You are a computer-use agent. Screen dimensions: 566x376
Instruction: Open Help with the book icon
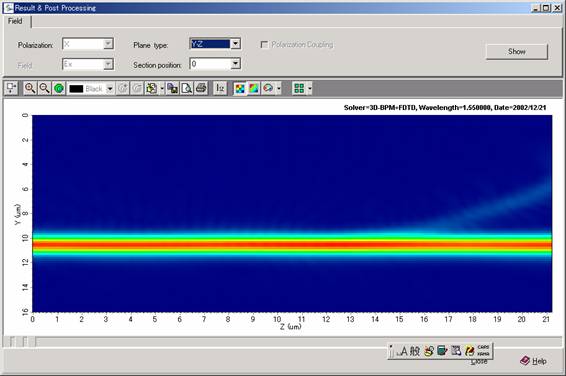533,360
